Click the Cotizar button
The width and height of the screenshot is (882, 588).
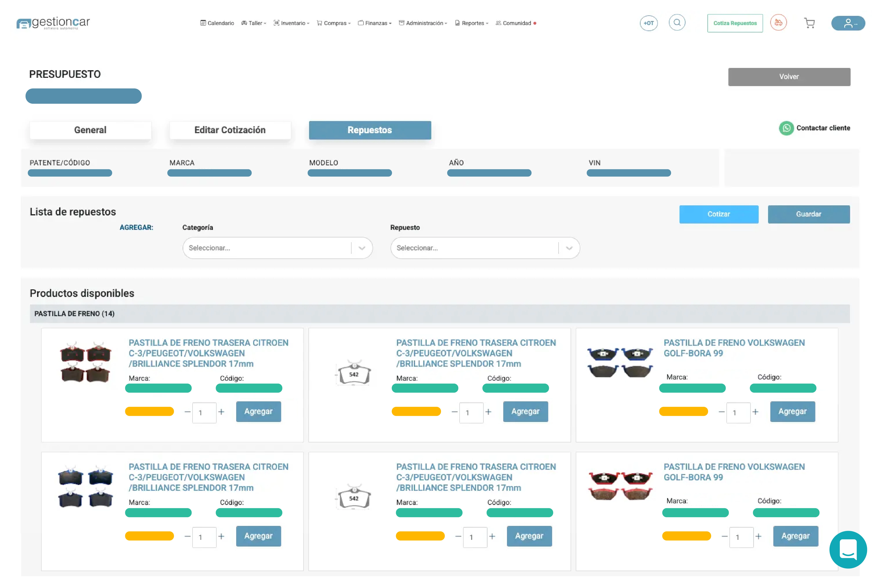718,214
